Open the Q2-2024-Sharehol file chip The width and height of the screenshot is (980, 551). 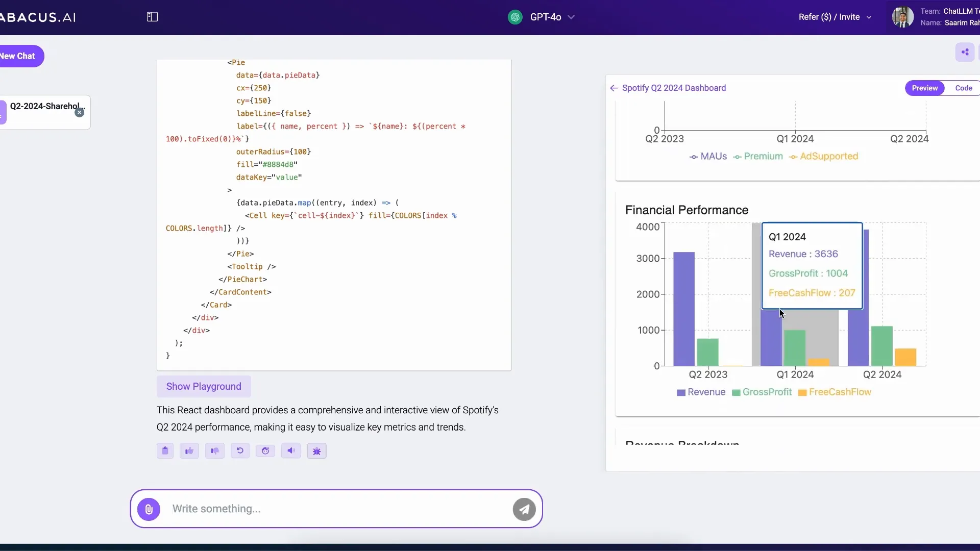pos(45,112)
